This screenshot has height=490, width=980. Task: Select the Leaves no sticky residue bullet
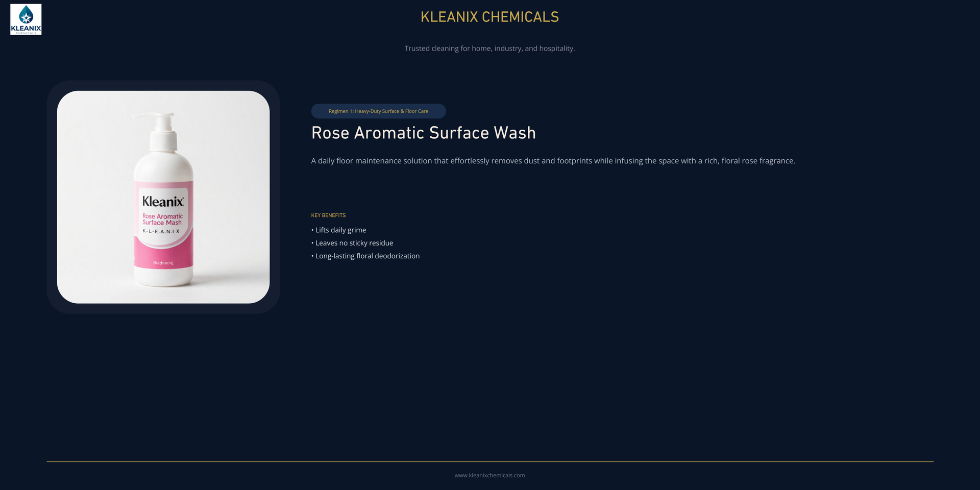[x=352, y=243]
